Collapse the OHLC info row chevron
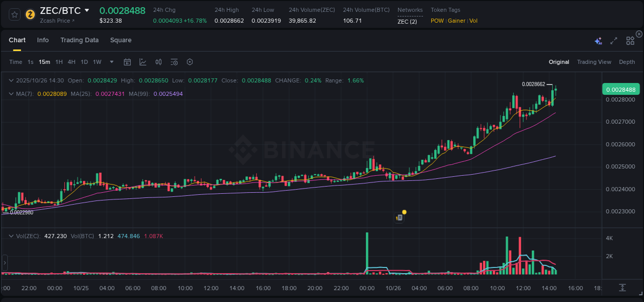This screenshot has height=302, width=644. click(x=11, y=80)
